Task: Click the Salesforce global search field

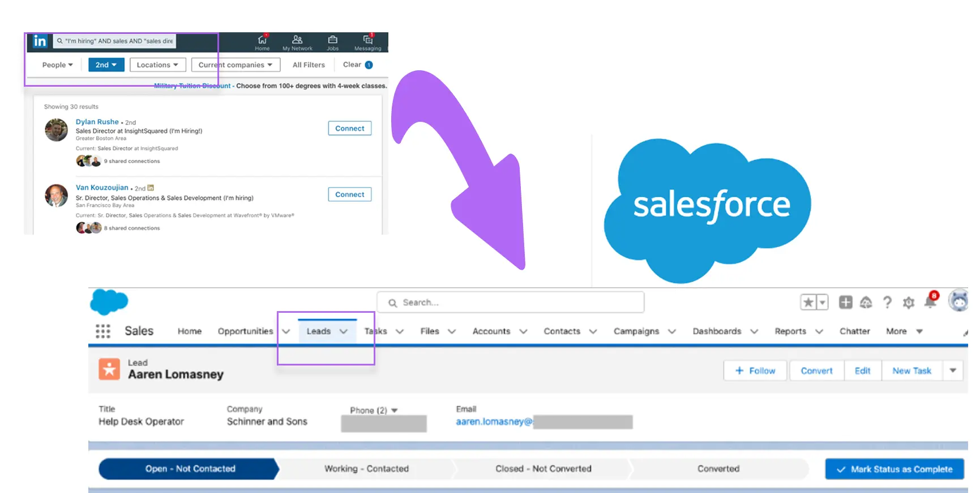Action: (511, 303)
